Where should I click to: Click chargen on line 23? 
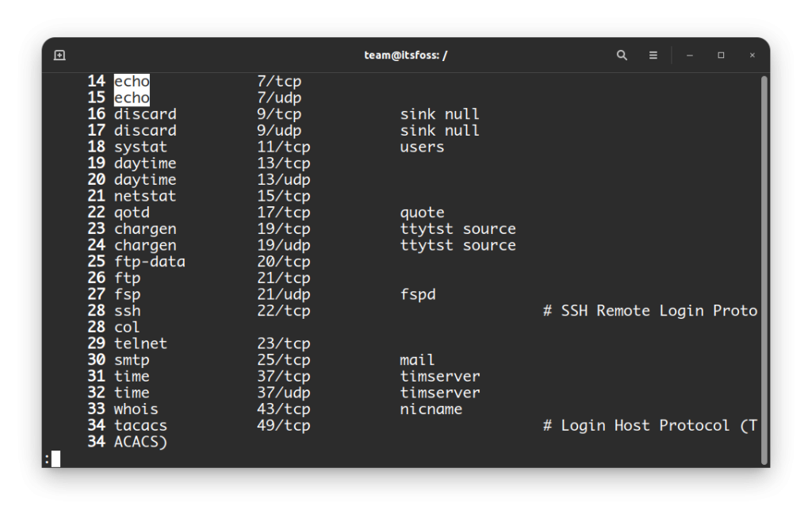pyautogui.click(x=145, y=229)
